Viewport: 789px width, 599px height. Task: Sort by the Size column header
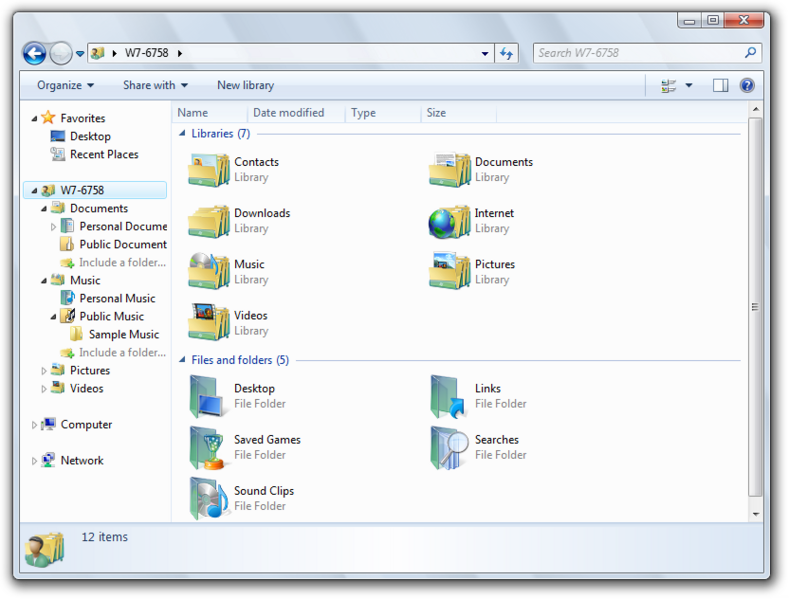tap(458, 113)
